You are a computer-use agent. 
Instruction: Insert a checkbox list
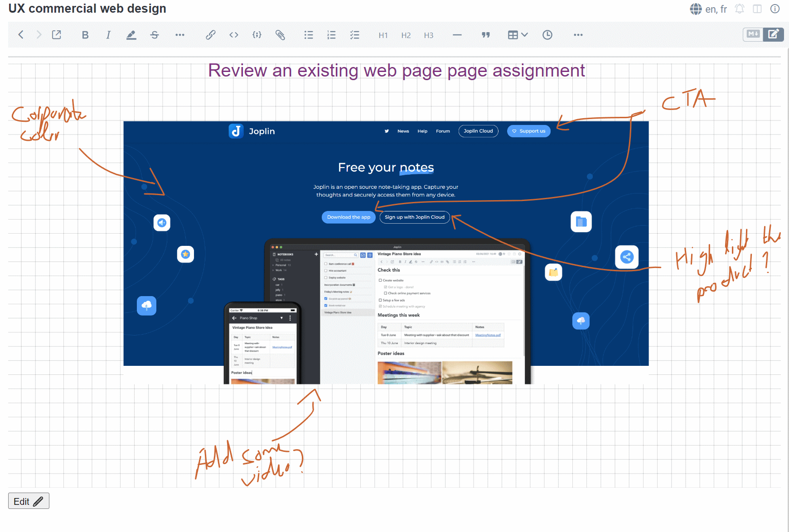coord(355,35)
